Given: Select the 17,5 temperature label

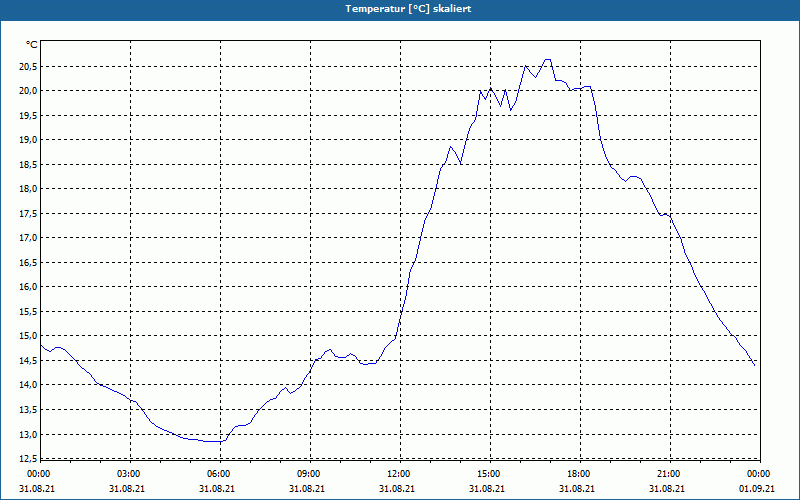Looking at the screenshot, I should pos(28,213).
